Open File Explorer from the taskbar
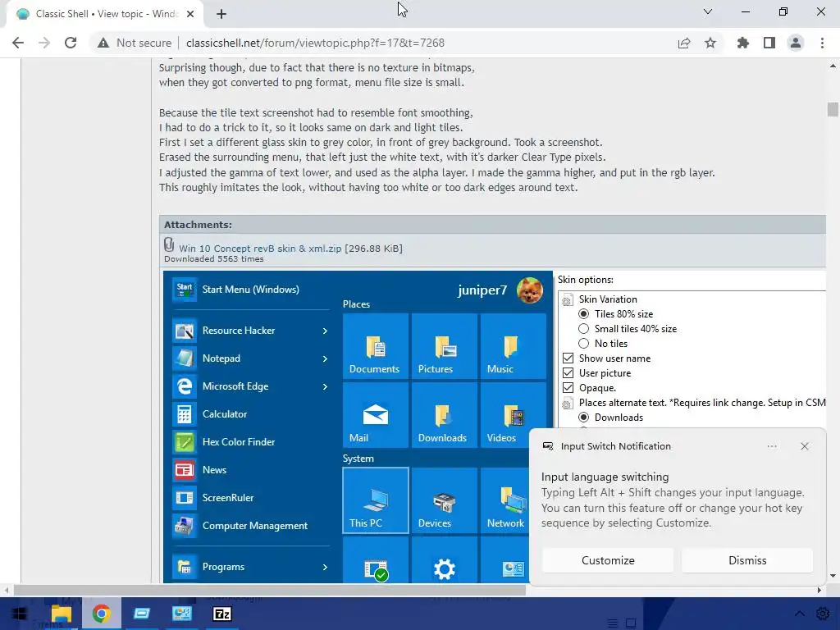The width and height of the screenshot is (840, 630). click(x=61, y=614)
